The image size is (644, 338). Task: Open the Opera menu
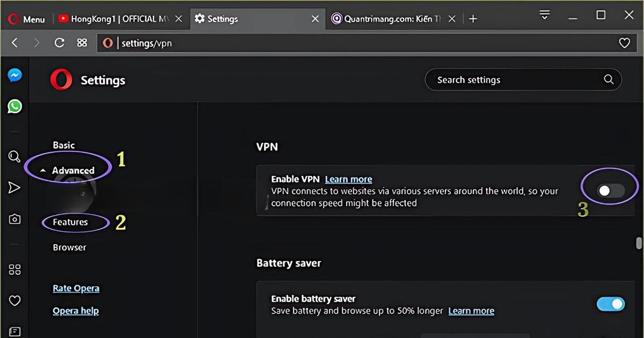[x=27, y=18]
